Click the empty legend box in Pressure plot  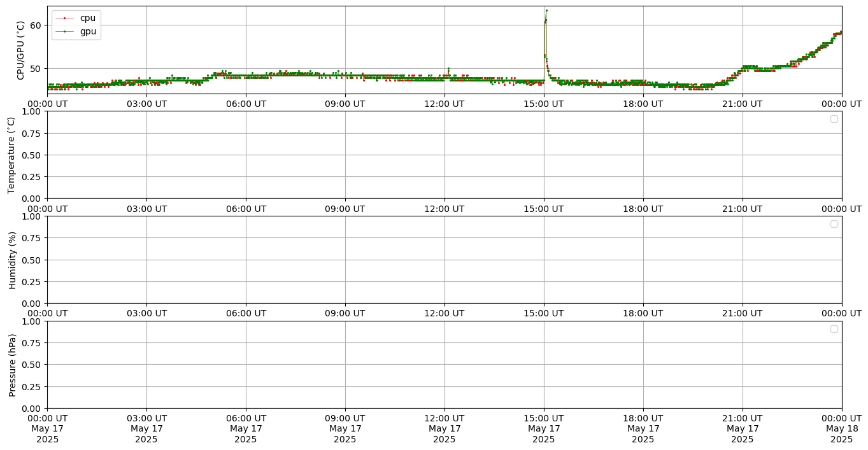tap(834, 329)
